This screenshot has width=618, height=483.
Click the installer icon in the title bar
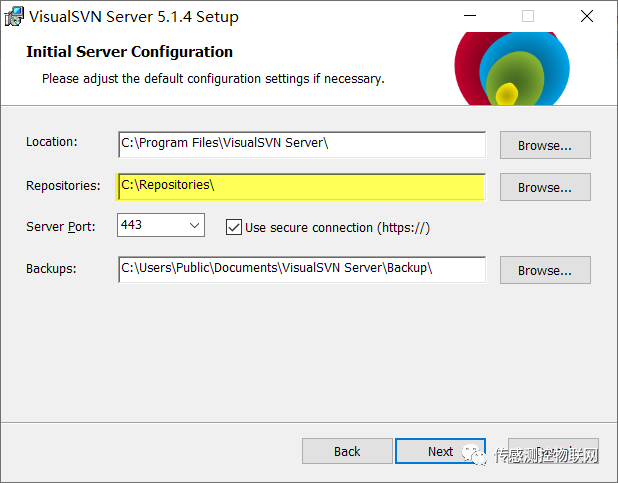coord(14,17)
